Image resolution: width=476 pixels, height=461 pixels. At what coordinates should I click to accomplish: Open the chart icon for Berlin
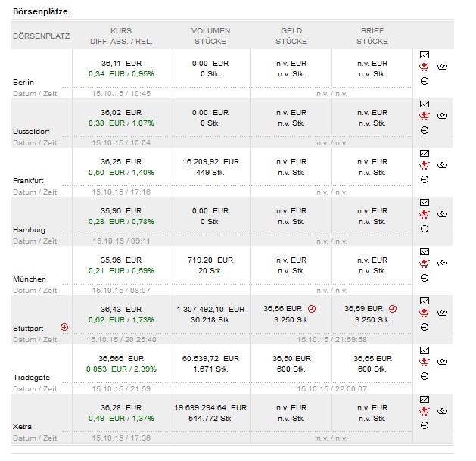coord(424,55)
